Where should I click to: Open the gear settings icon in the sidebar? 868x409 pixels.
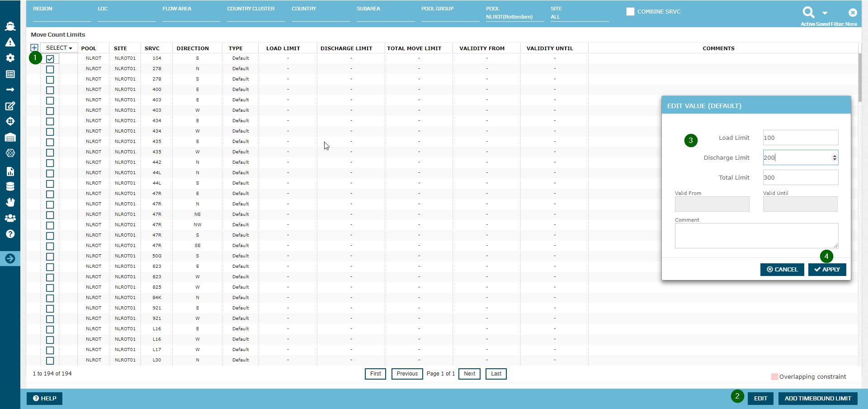pos(10,58)
